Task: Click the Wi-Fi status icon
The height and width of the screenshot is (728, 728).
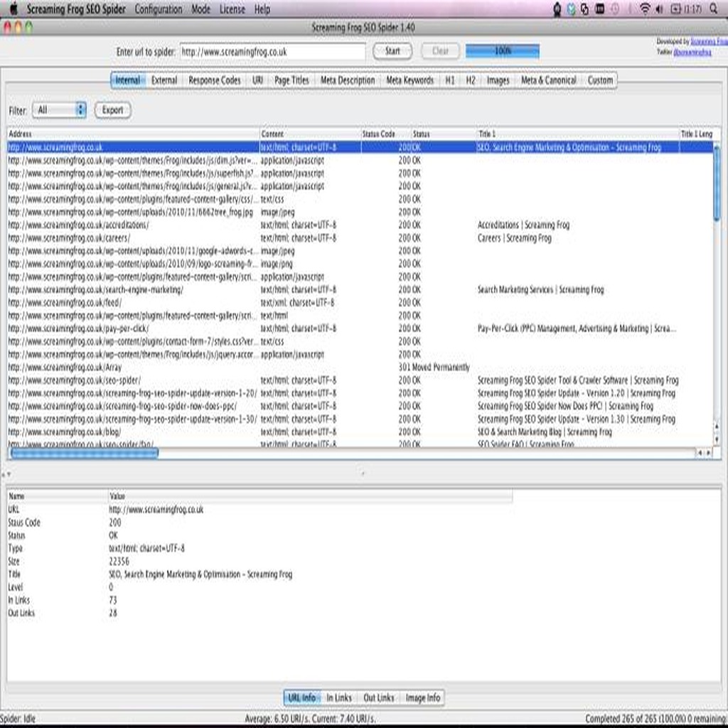Action: (x=644, y=9)
